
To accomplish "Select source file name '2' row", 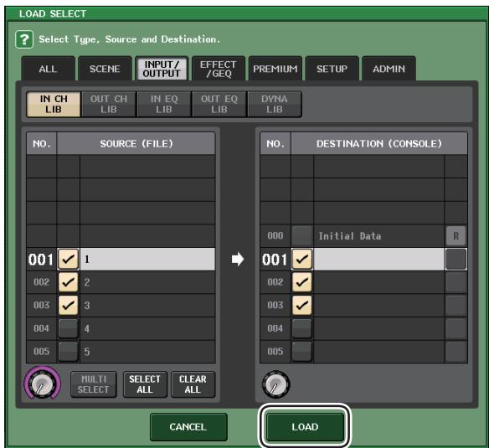I will pos(147,282).
